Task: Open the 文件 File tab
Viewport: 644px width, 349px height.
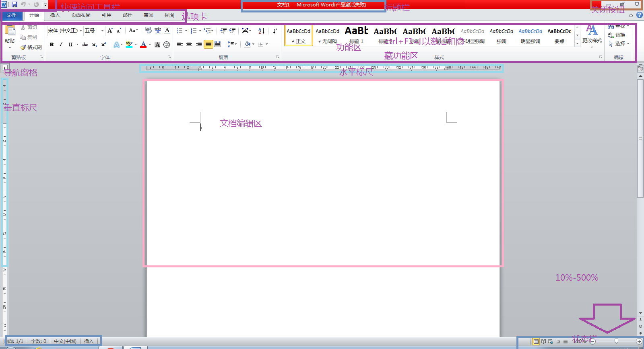Action: pyautogui.click(x=11, y=15)
